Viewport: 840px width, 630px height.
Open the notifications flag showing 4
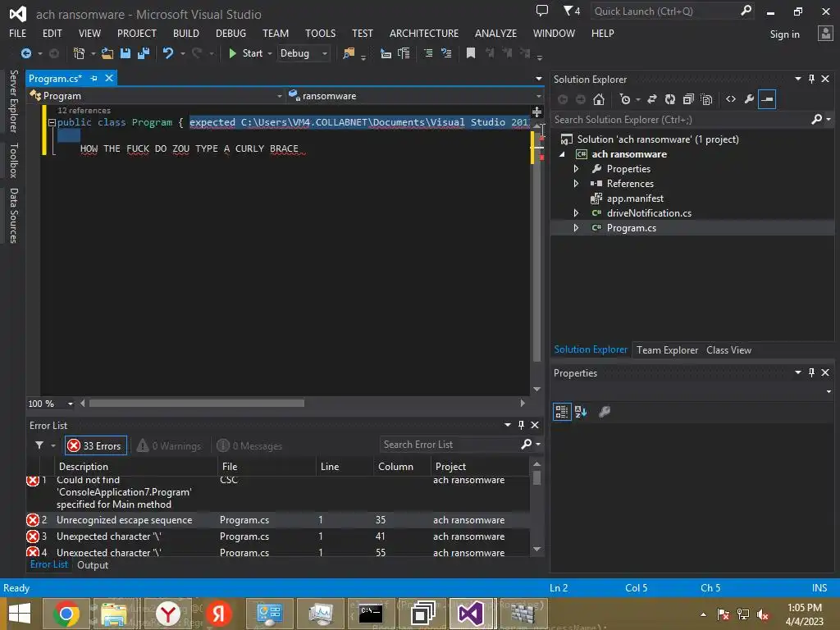tap(572, 11)
